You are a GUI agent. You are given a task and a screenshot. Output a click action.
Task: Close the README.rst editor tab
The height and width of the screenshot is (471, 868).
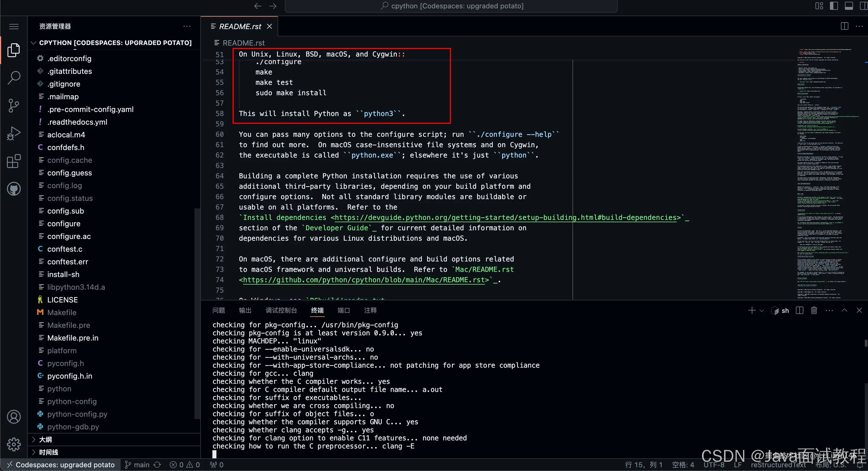pos(269,26)
